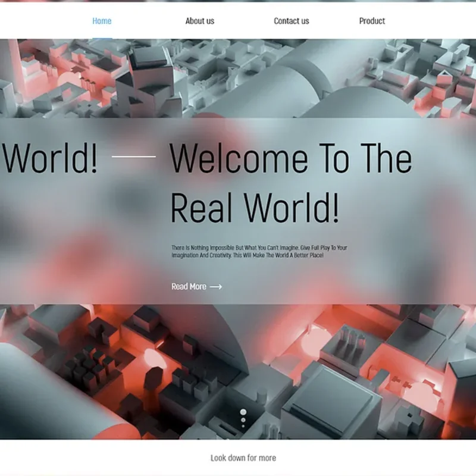The width and height of the screenshot is (476, 476).
Task: Select the smallest slide indicator dot
Action: coord(243,426)
